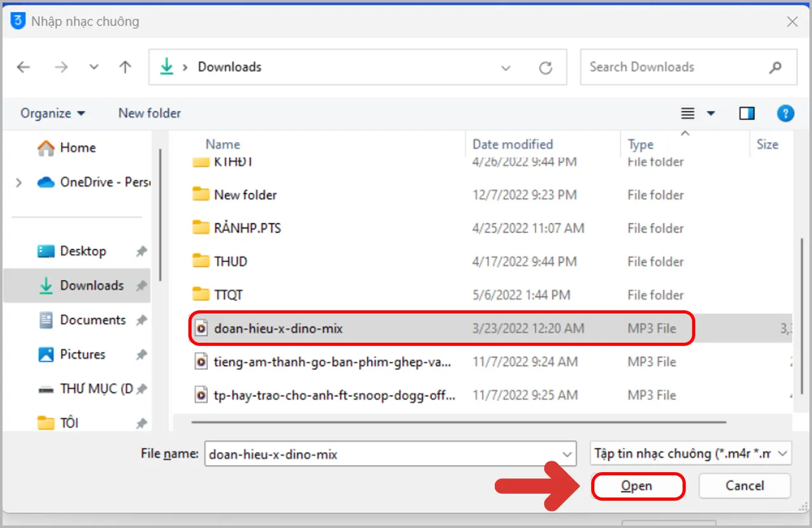Open the Organize menu
Screen dimensions: 812x528
click(x=53, y=114)
